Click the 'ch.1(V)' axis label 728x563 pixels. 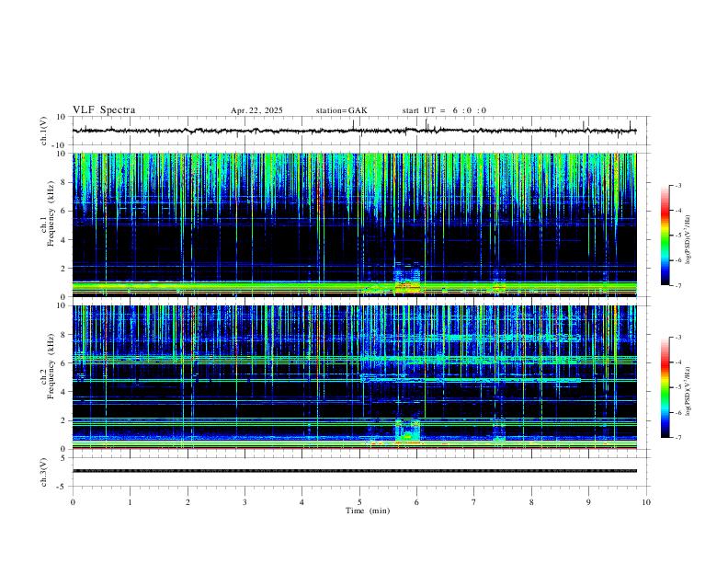44,131
